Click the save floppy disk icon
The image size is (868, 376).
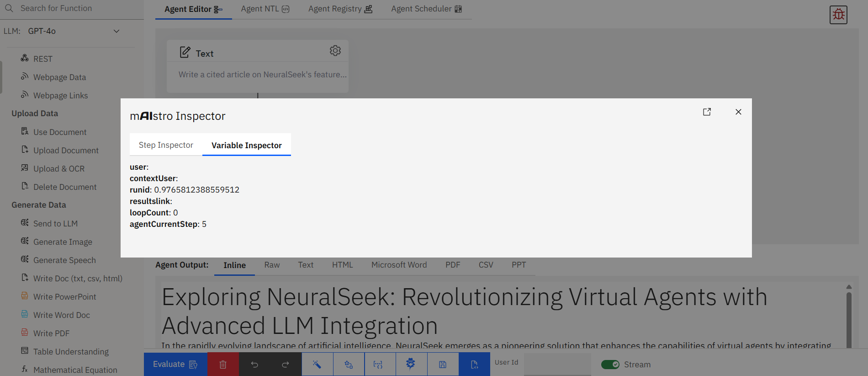click(x=443, y=364)
